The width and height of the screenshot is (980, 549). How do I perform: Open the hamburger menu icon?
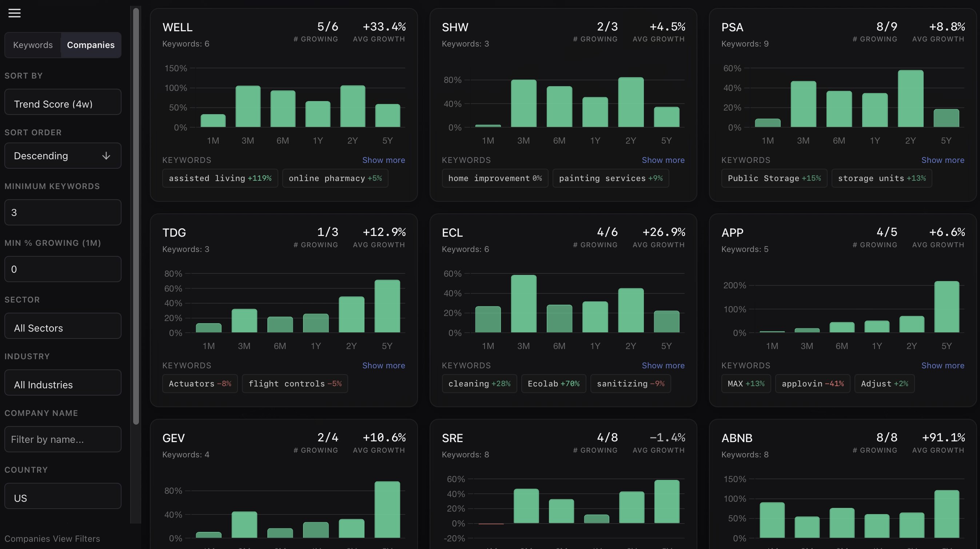(15, 13)
